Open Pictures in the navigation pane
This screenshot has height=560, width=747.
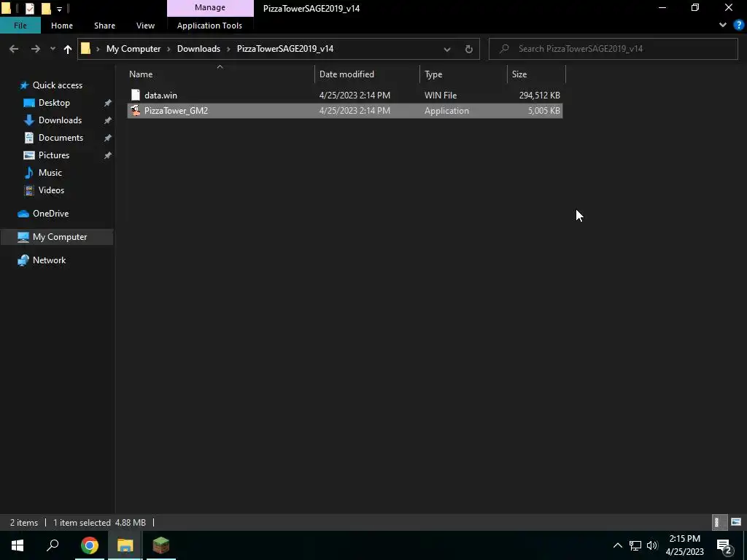coord(54,155)
